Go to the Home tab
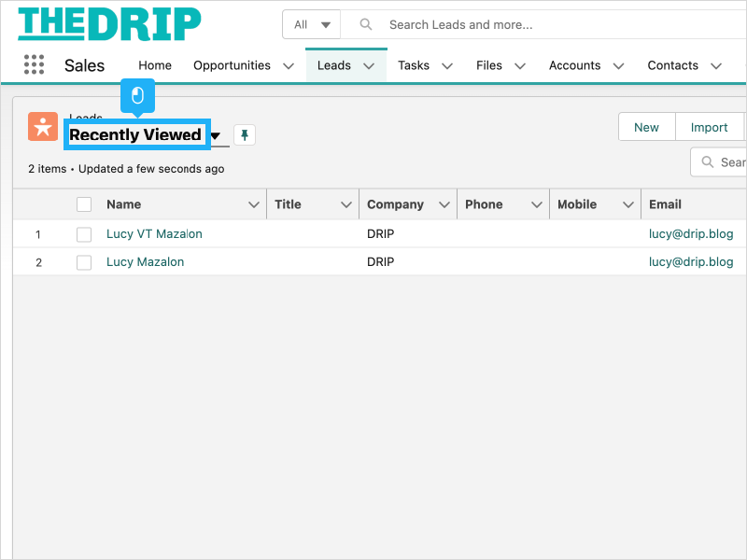 [x=155, y=65]
